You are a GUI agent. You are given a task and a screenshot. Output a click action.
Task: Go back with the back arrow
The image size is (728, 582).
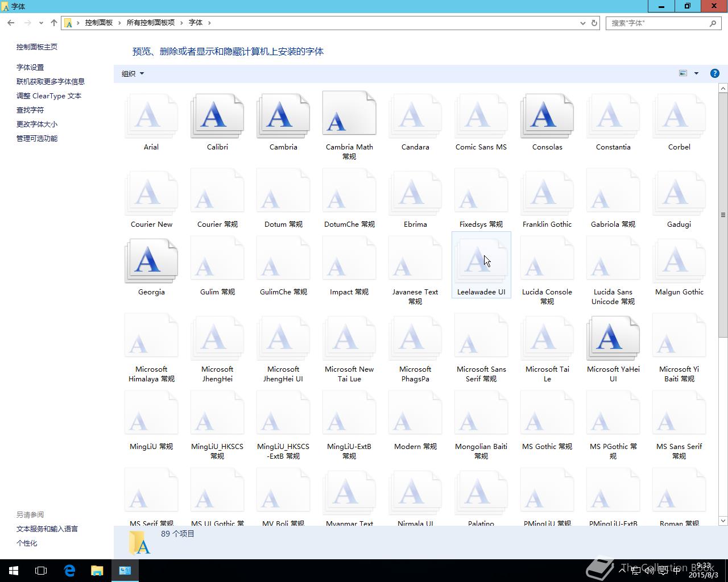(x=11, y=23)
